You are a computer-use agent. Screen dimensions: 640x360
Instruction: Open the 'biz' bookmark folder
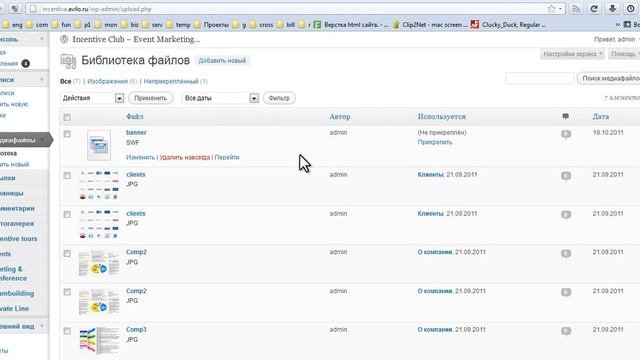(130, 25)
